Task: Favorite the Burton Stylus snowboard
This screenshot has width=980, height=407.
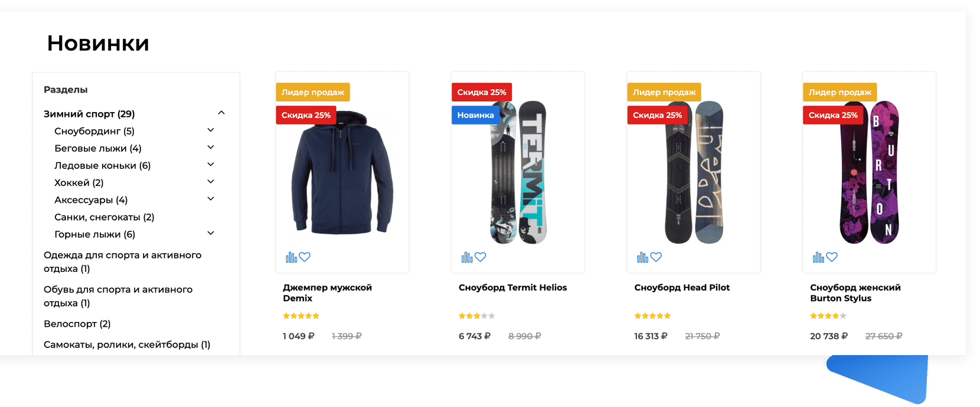Action: [832, 257]
